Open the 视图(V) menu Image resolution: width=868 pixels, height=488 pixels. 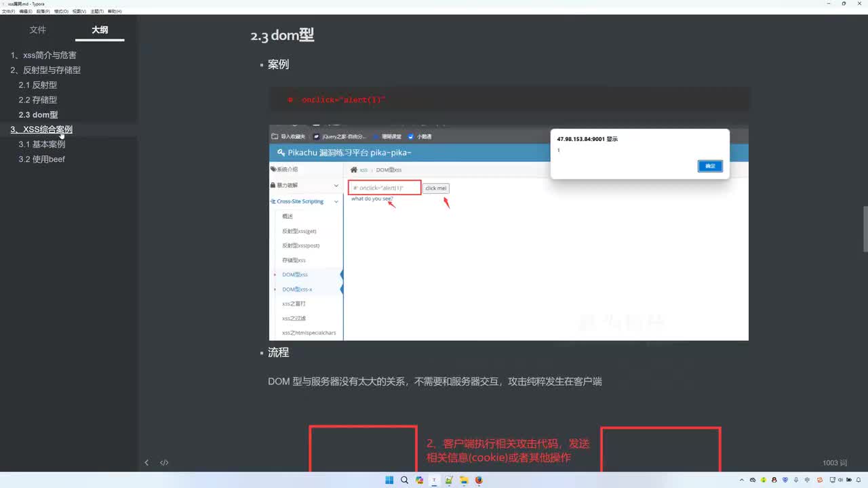tap(79, 12)
